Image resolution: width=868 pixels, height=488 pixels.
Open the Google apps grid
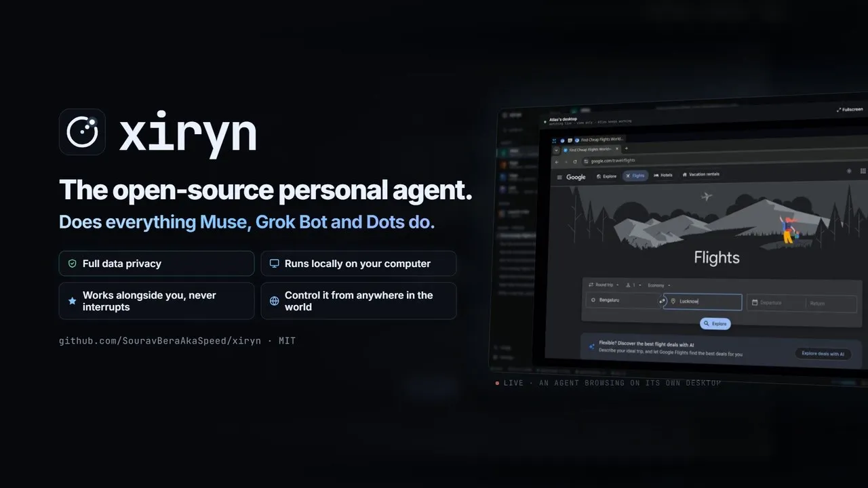tap(863, 171)
